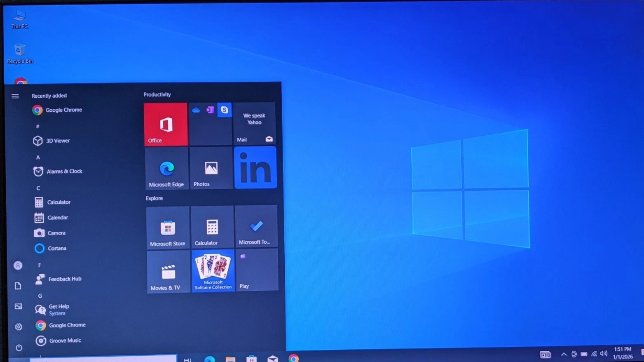Screen dimensions: 644x362
Task: Open the LinkedIn tile
Action: point(255,168)
